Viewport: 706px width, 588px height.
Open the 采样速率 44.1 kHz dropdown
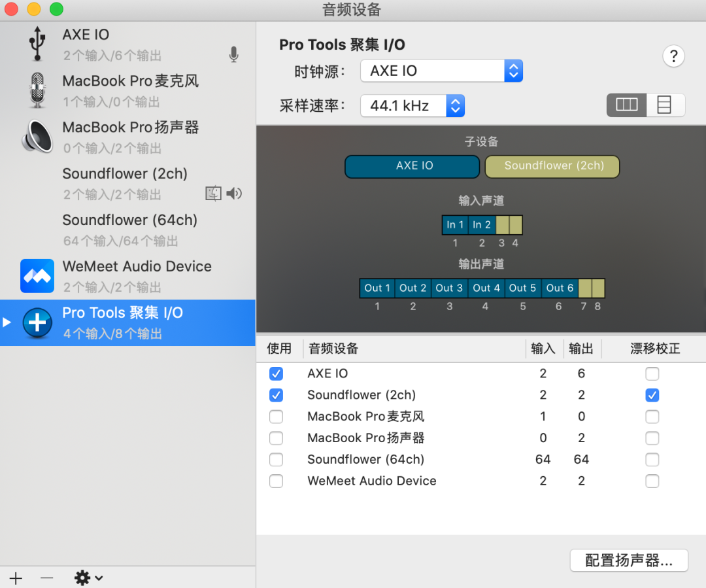[x=412, y=106]
